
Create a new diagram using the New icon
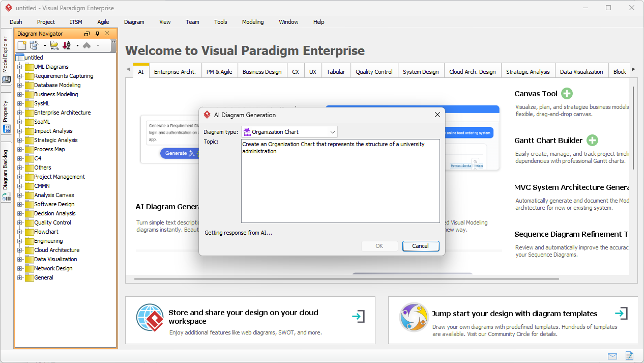tap(22, 45)
